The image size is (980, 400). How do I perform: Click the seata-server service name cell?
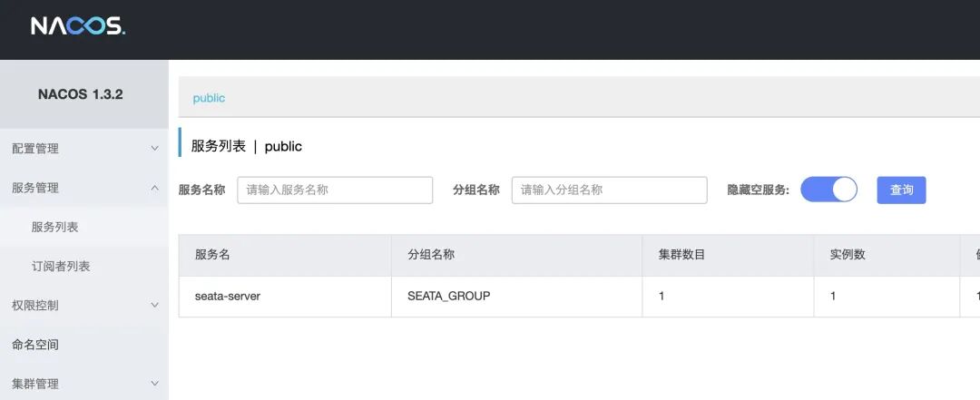coord(228,297)
